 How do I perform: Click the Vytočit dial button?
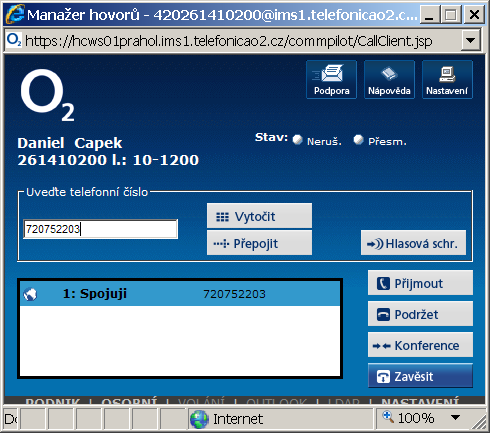pyautogui.click(x=259, y=216)
